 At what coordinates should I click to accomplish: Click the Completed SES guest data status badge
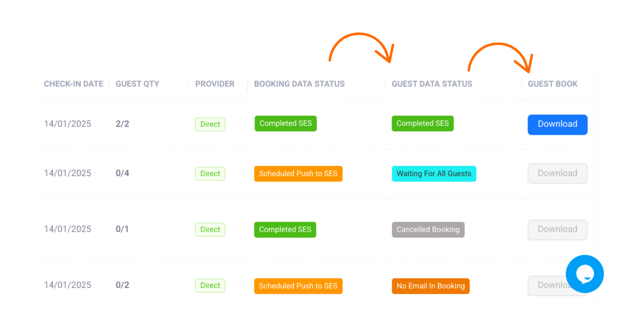pyautogui.click(x=422, y=123)
